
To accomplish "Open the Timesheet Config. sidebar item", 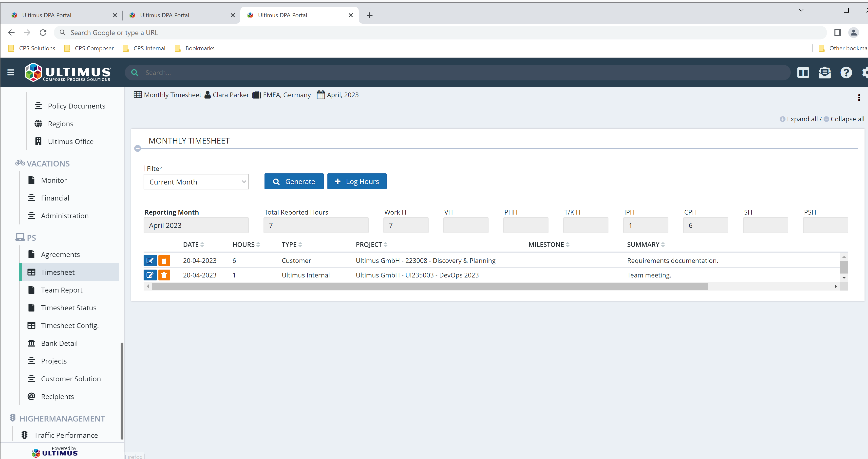I will tap(70, 325).
